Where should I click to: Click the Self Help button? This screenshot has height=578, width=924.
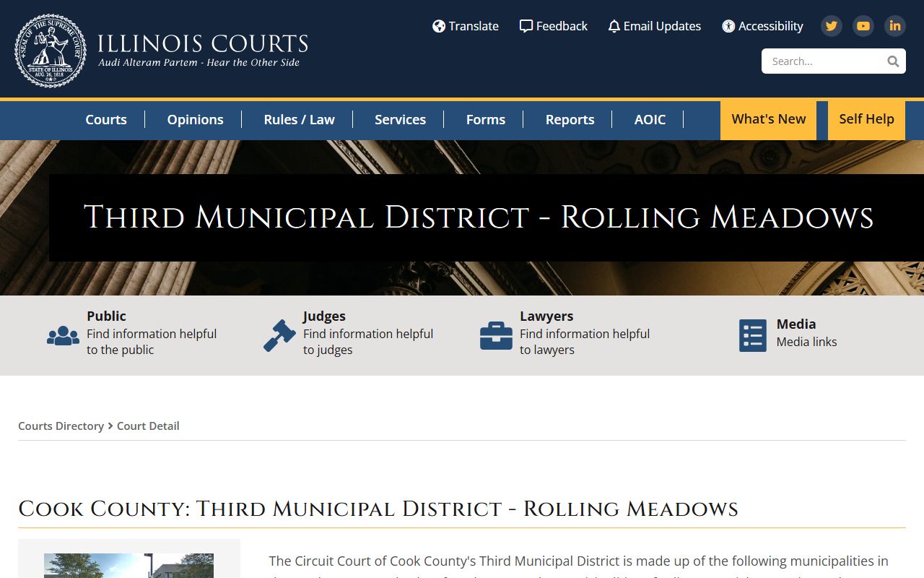(866, 120)
